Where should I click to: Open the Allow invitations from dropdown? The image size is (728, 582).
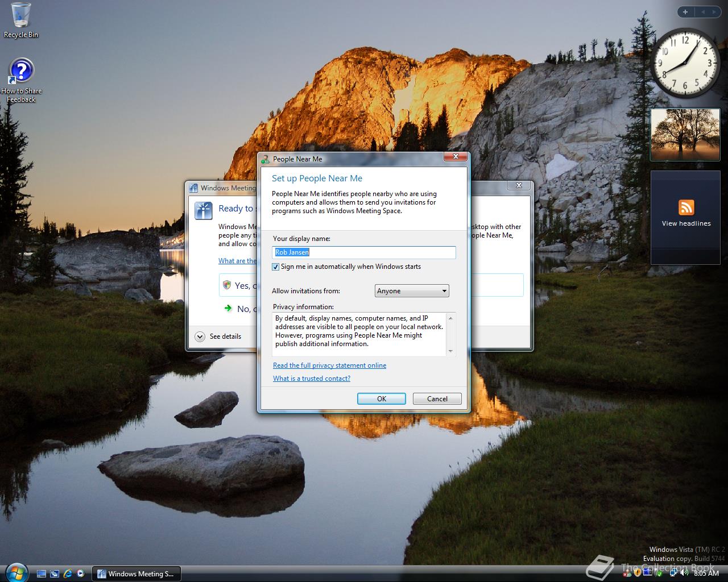coord(412,291)
